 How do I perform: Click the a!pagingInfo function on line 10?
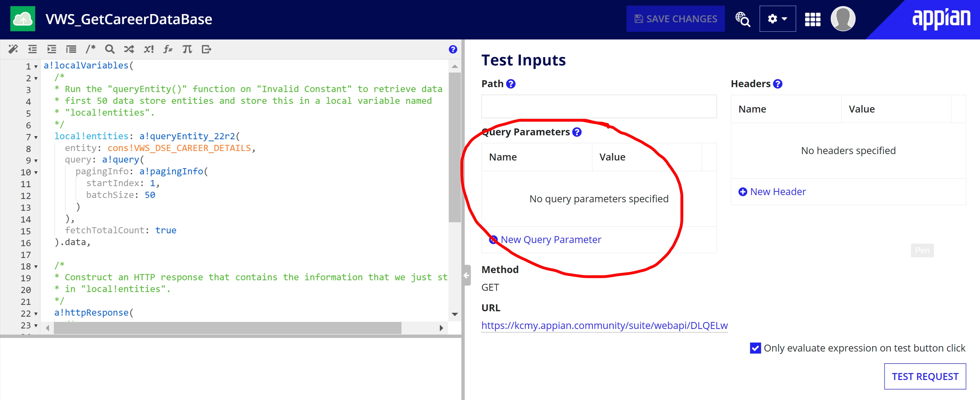pyautogui.click(x=171, y=172)
